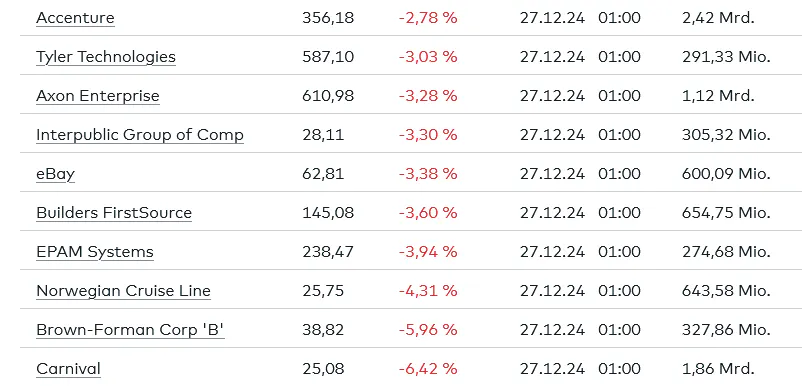
Task: Click Accenture price 356,18
Action: point(328,18)
